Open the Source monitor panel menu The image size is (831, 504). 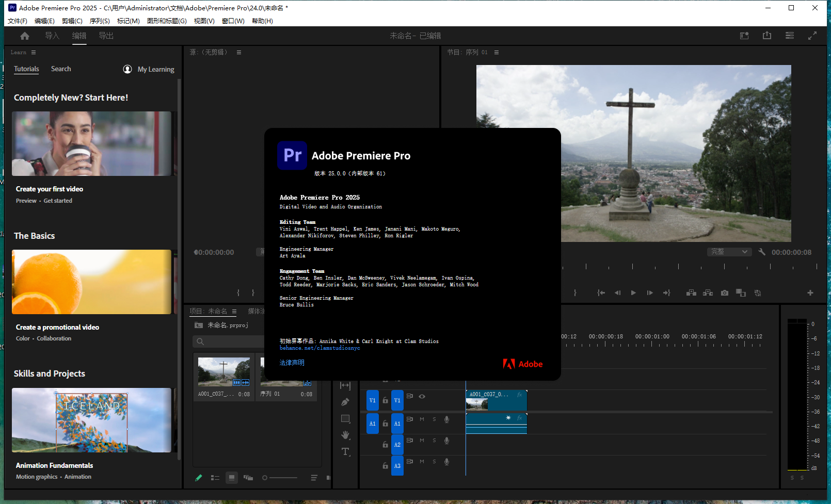point(238,52)
